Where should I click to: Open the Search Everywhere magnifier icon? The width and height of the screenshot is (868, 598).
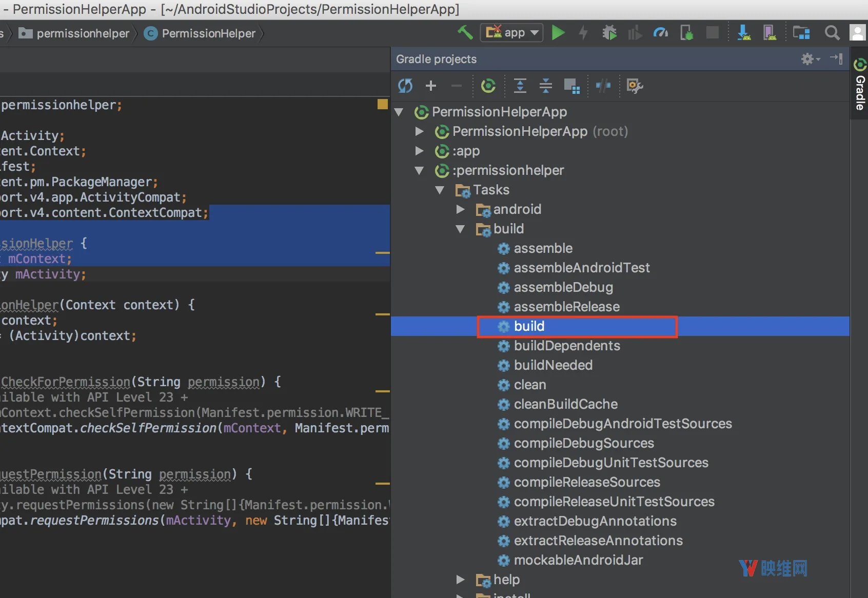click(x=832, y=33)
